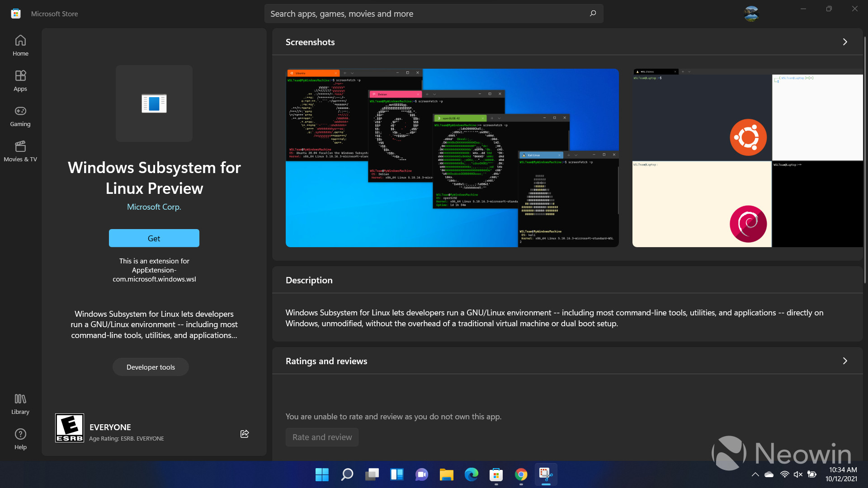Click the search magnifier icon
The width and height of the screenshot is (868, 488).
pyautogui.click(x=592, y=13)
